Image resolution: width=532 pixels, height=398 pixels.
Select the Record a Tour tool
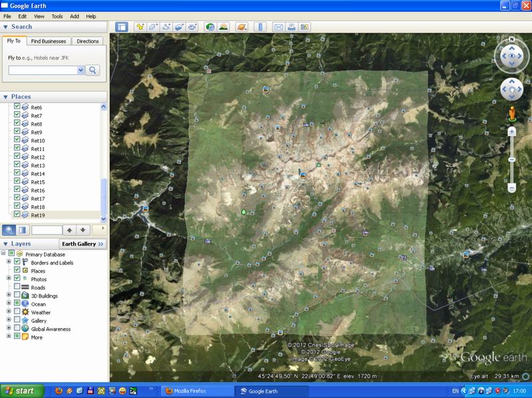[x=192, y=27]
